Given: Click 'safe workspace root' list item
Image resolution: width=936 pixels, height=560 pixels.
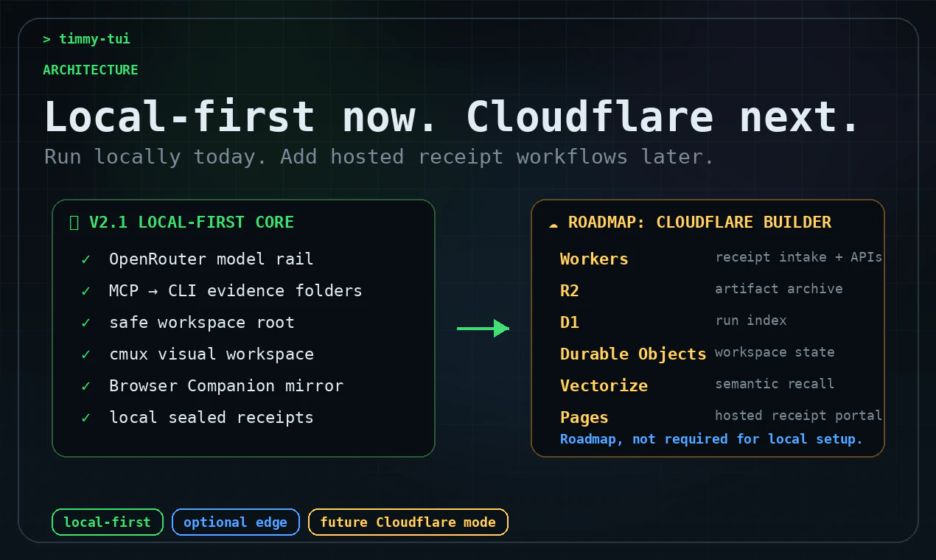Looking at the screenshot, I should click(202, 323).
